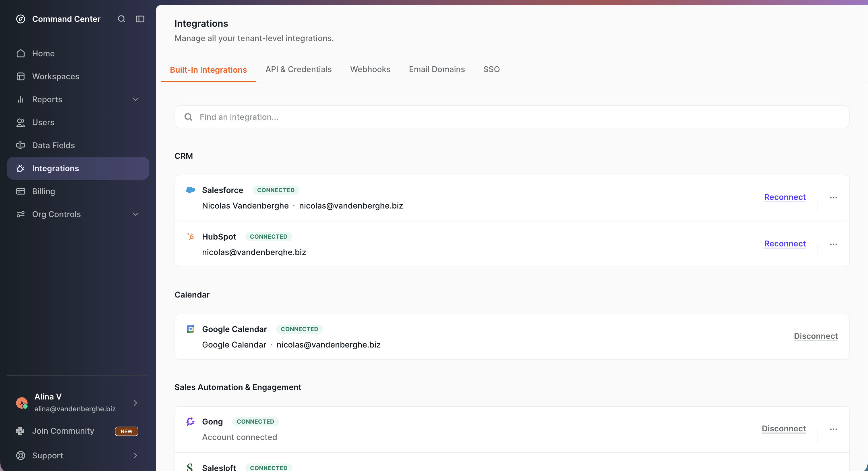This screenshot has height=471, width=868.
Task: Toggle the sidebar collapse panel icon
Action: [x=140, y=19]
